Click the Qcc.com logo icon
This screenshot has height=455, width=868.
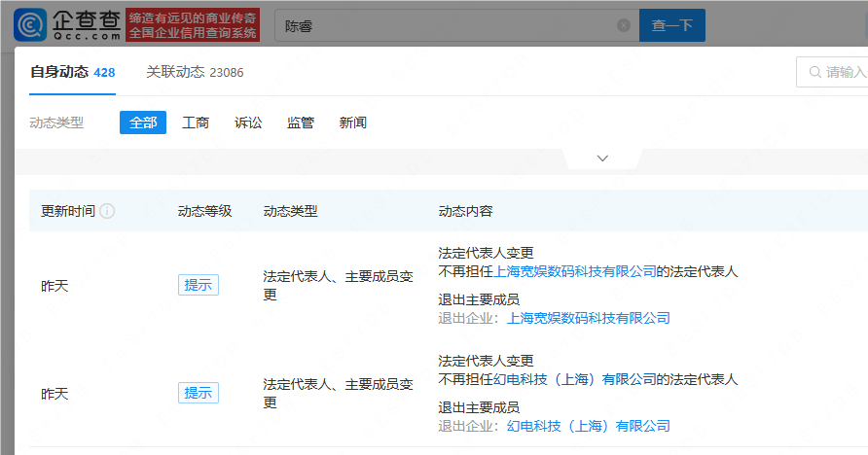click(x=30, y=25)
